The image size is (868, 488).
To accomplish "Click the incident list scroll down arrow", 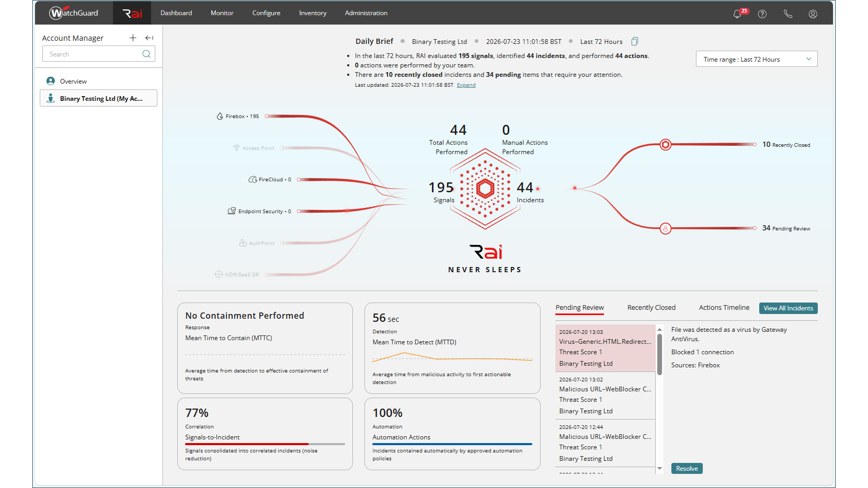I will click(x=659, y=469).
